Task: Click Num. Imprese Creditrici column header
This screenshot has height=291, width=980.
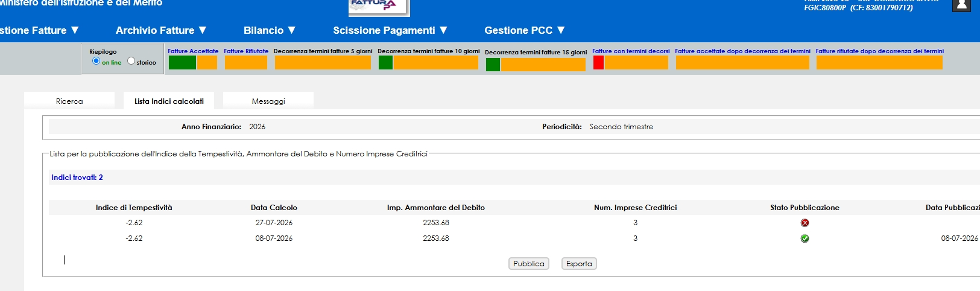Action: [x=635, y=208]
